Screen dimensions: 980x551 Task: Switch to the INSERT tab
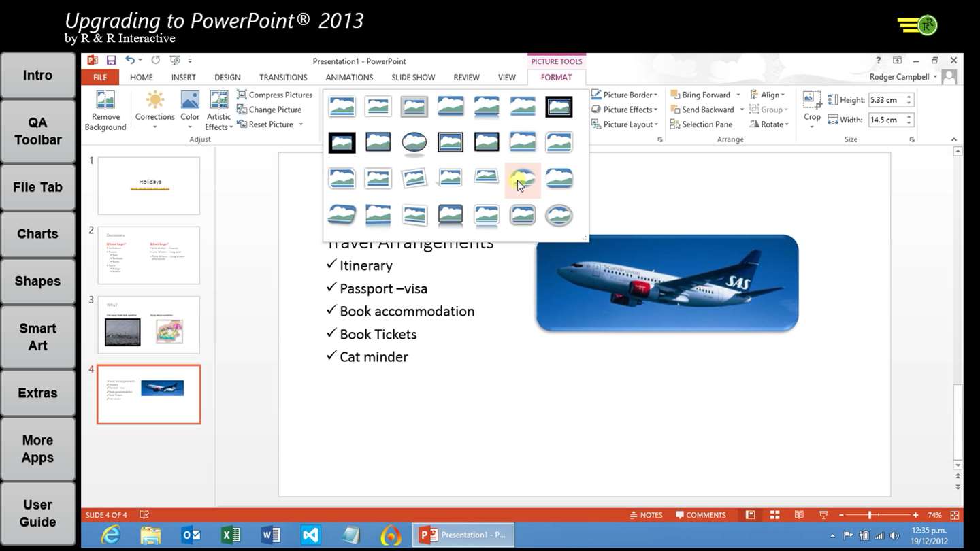tap(184, 77)
